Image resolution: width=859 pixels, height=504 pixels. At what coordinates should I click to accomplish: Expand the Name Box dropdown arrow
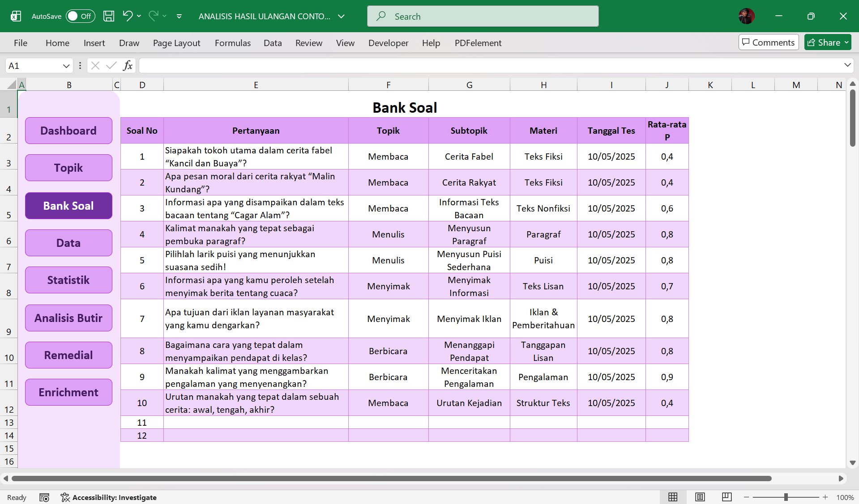coord(66,66)
